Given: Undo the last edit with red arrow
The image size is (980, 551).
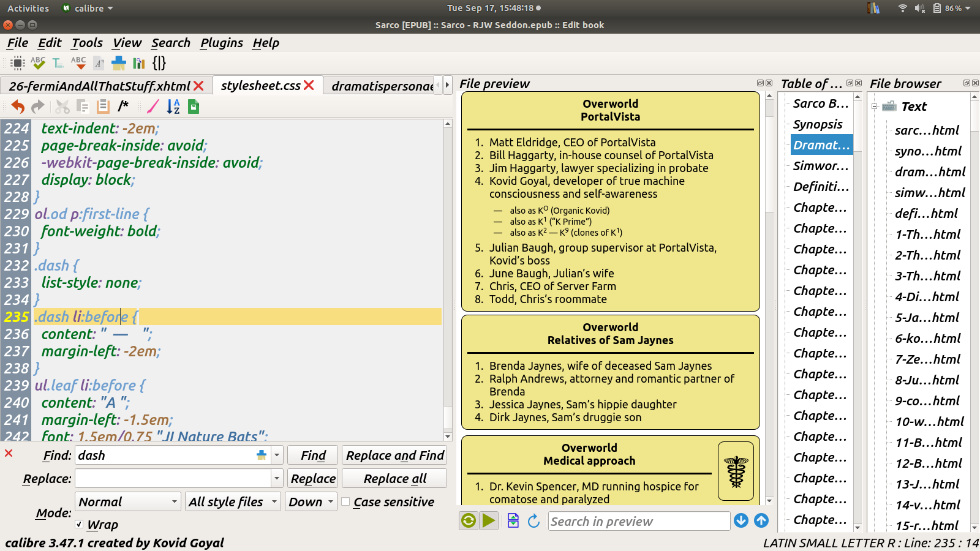Looking at the screenshot, I should [18, 107].
